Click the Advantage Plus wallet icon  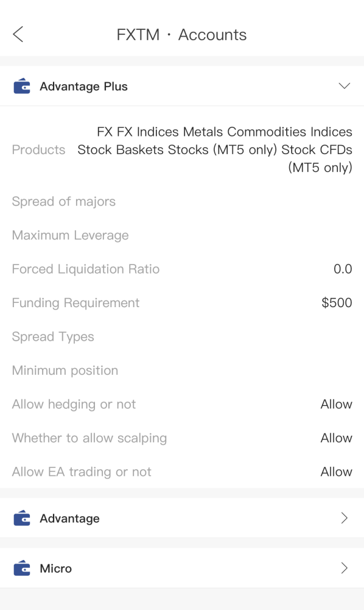click(x=22, y=86)
